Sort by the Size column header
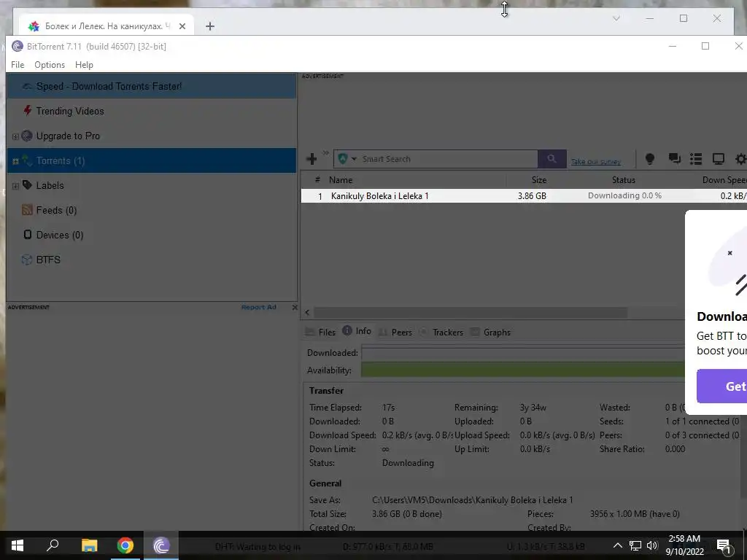 click(x=539, y=180)
